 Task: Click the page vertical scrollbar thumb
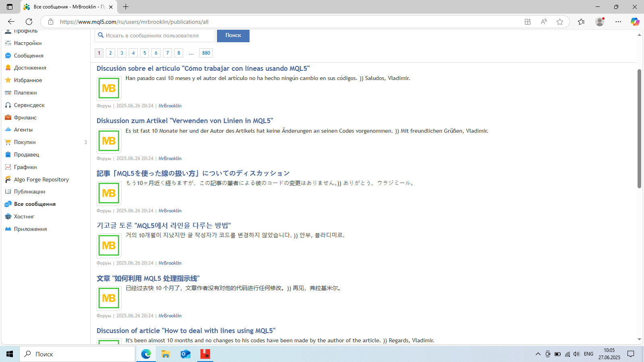639,129
